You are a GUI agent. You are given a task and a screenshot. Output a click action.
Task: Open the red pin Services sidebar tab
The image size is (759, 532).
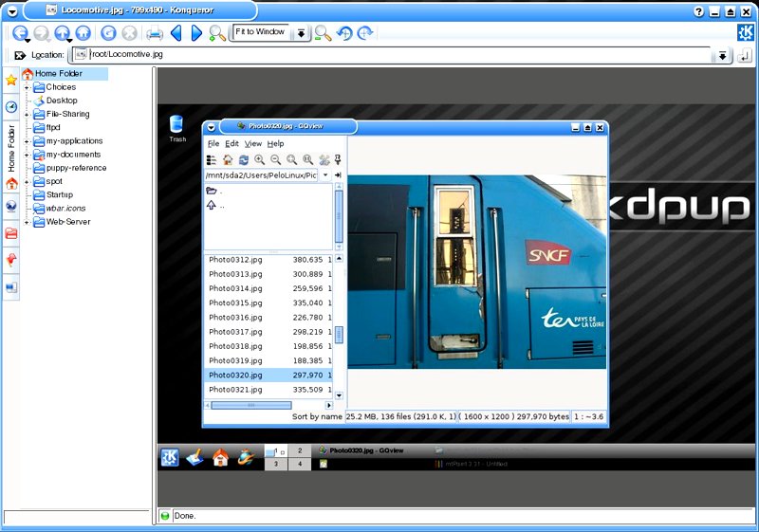11,260
